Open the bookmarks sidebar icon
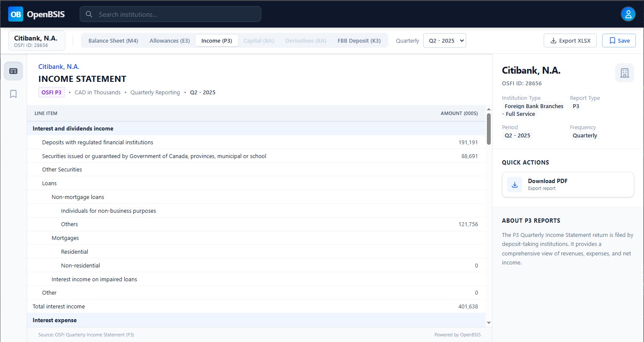The width and height of the screenshot is (644, 342). (x=13, y=94)
